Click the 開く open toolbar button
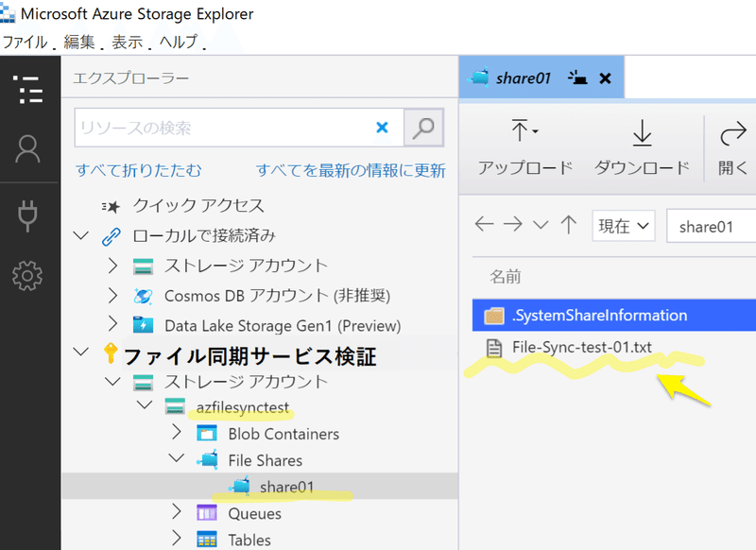 (733, 147)
